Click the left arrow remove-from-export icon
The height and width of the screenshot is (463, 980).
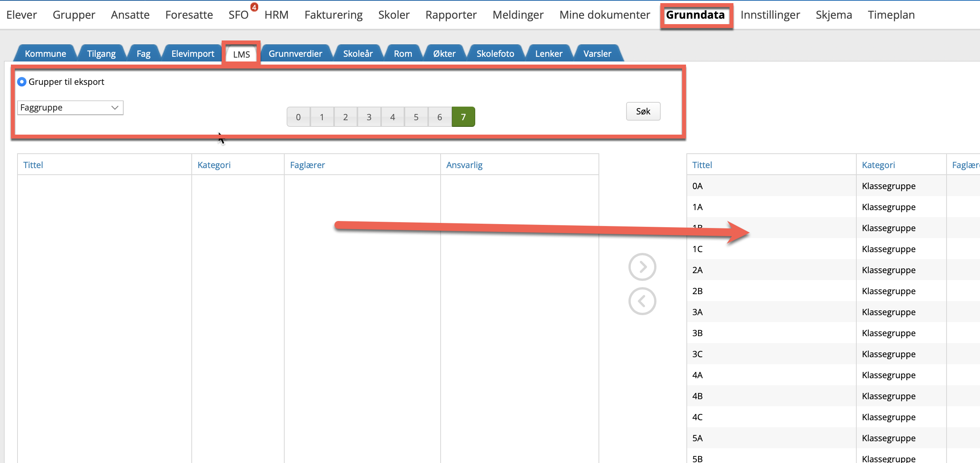[642, 301]
